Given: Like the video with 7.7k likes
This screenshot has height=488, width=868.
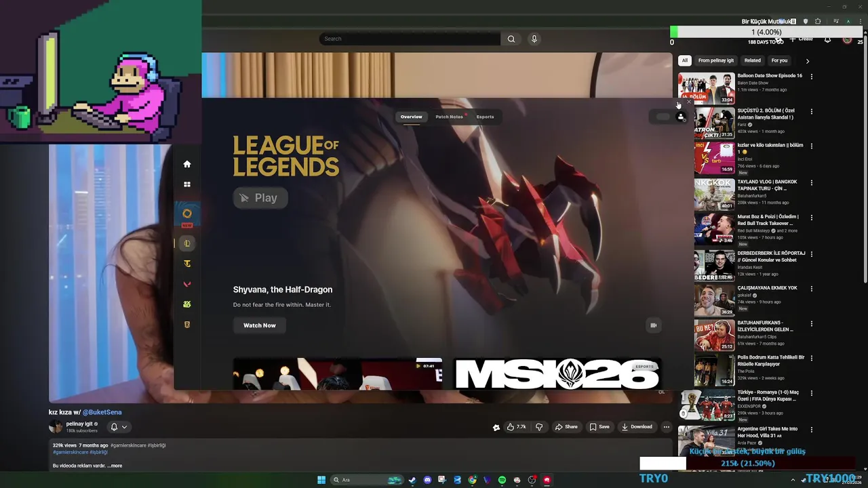Looking at the screenshot, I should tap(516, 427).
